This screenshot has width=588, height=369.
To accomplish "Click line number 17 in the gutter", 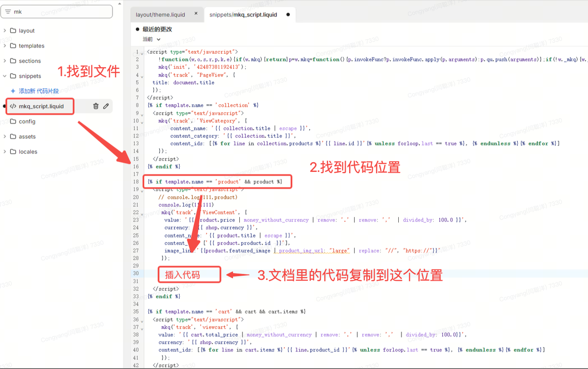I will pyautogui.click(x=136, y=174).
